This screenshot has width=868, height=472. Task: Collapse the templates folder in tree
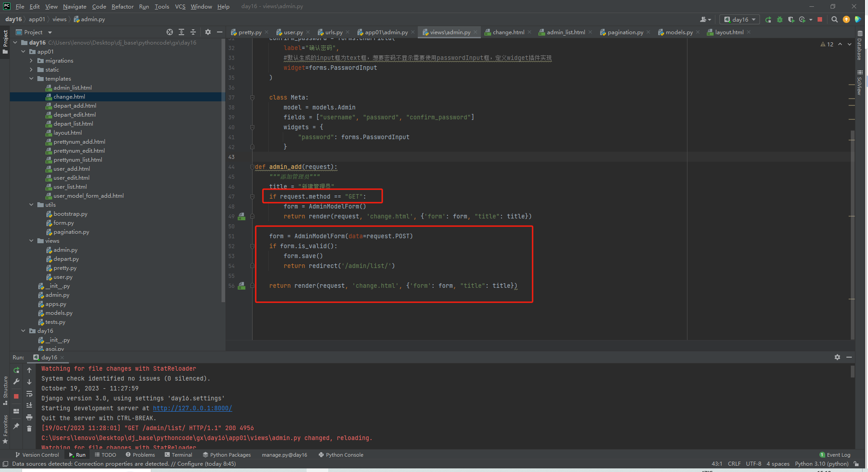point(32,79)
